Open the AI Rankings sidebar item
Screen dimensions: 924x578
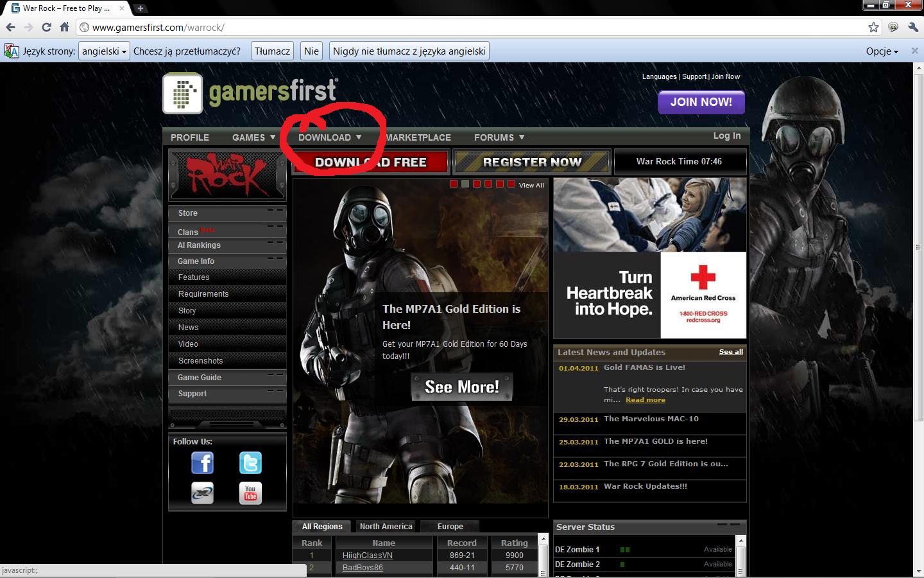(227, 245)
